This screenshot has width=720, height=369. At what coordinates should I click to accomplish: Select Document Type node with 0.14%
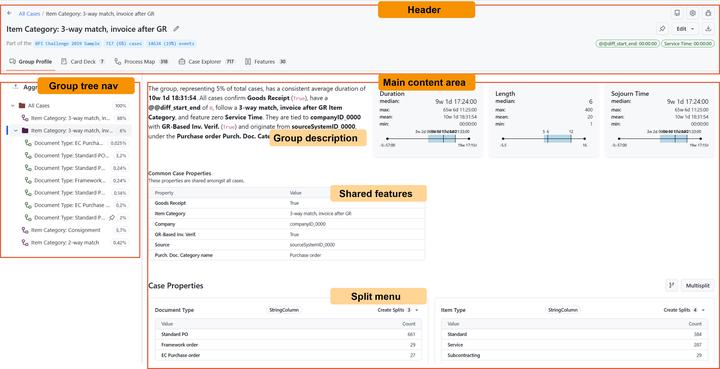(76, 193)
